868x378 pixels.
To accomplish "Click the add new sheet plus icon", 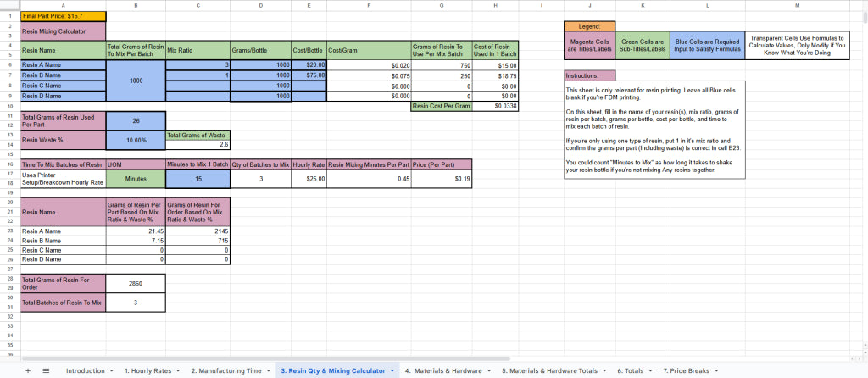I will click(29, 370).
